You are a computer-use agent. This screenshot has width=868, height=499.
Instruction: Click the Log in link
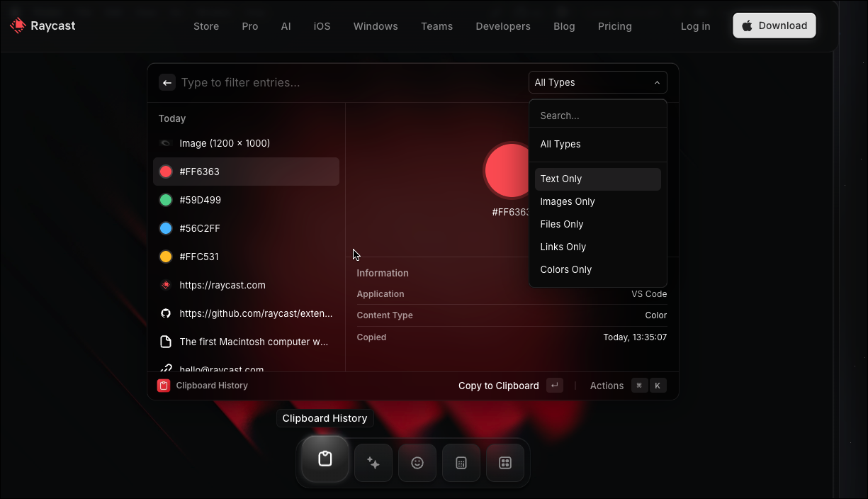pyautogui.click(x=695, y=26)
